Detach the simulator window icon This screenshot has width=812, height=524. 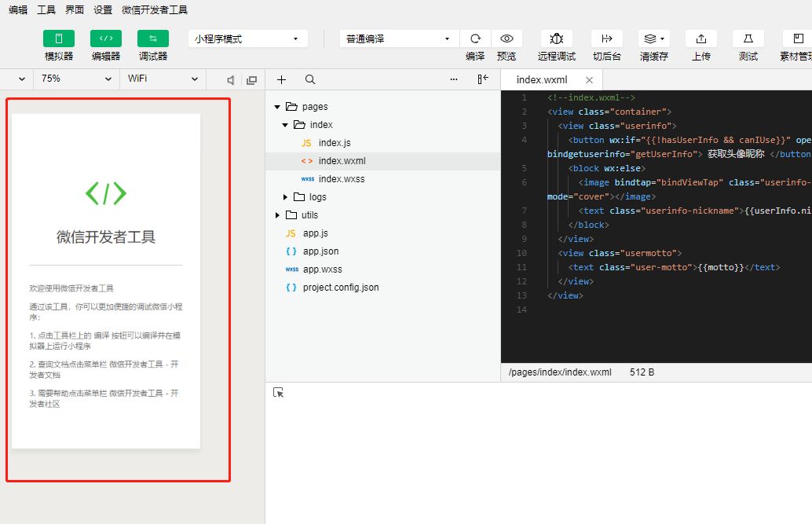(251, 80)
